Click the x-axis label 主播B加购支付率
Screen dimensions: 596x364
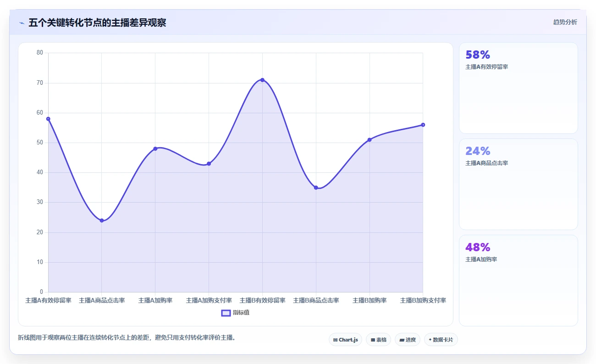423,301
